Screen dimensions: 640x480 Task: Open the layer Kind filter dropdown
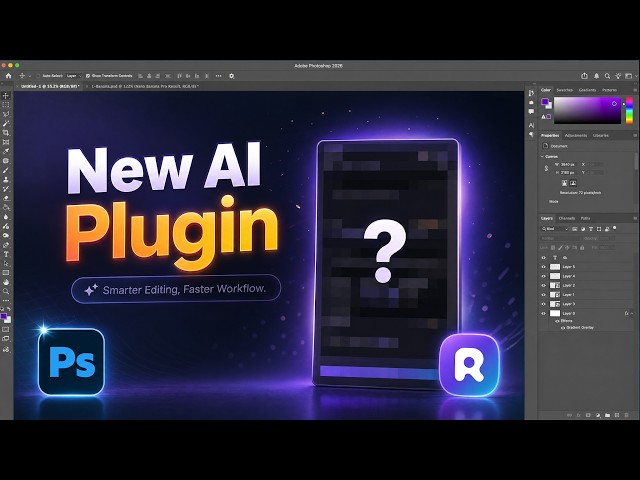[x=555, y=229]
